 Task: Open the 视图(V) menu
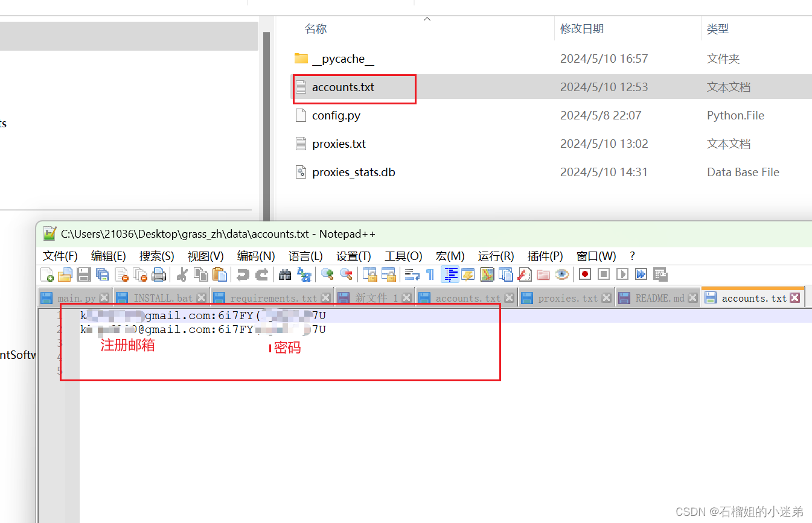206,256
